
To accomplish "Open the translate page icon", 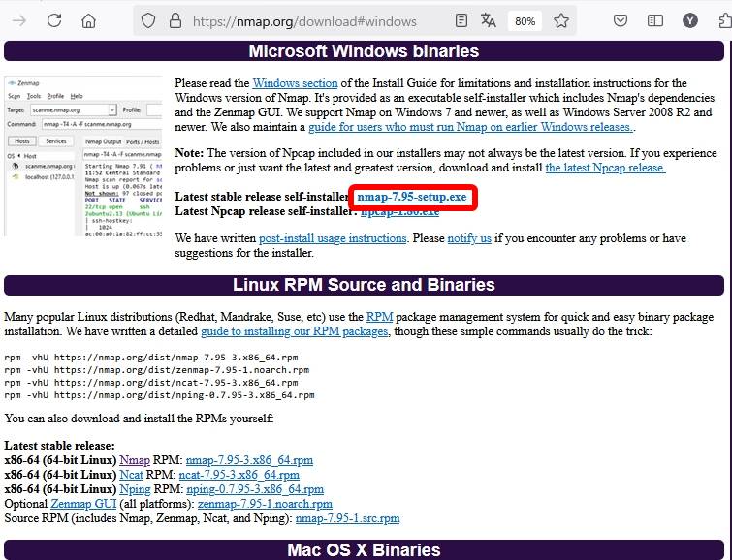I will pyautogui.click(x=489, y=20).
